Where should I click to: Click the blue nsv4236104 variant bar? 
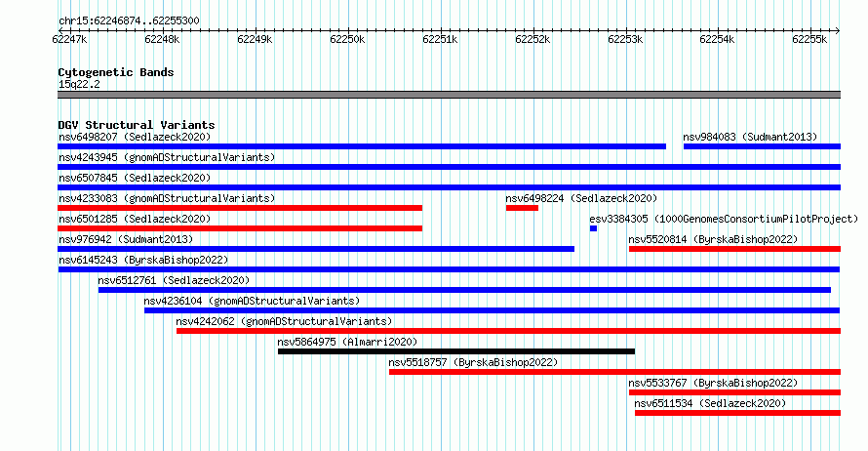coord(493,310)
